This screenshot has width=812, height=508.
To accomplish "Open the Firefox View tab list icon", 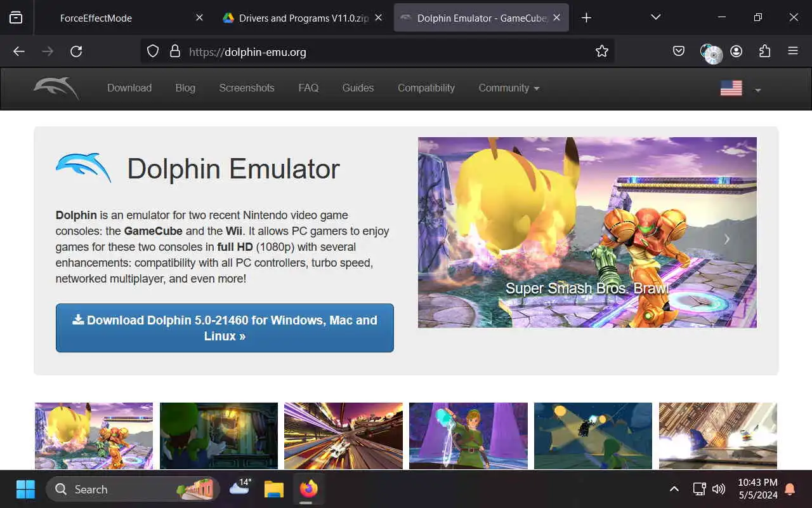I will [16, 18].
